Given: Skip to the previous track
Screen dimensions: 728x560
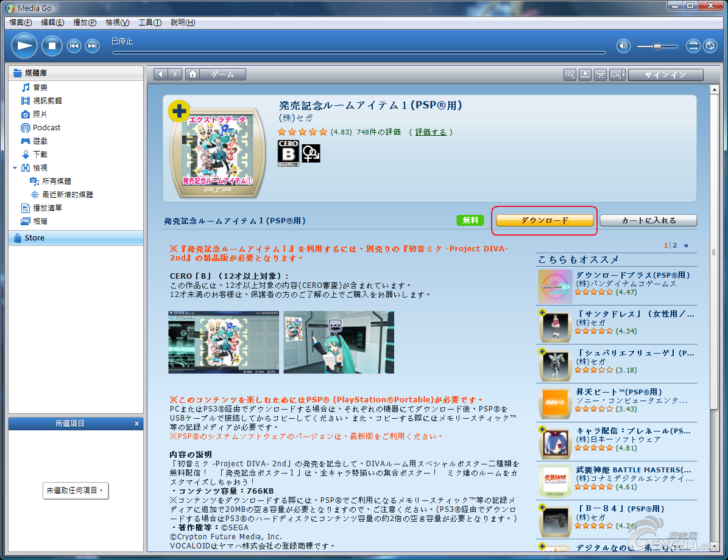Looking at the screenshot, I should 74,46.
